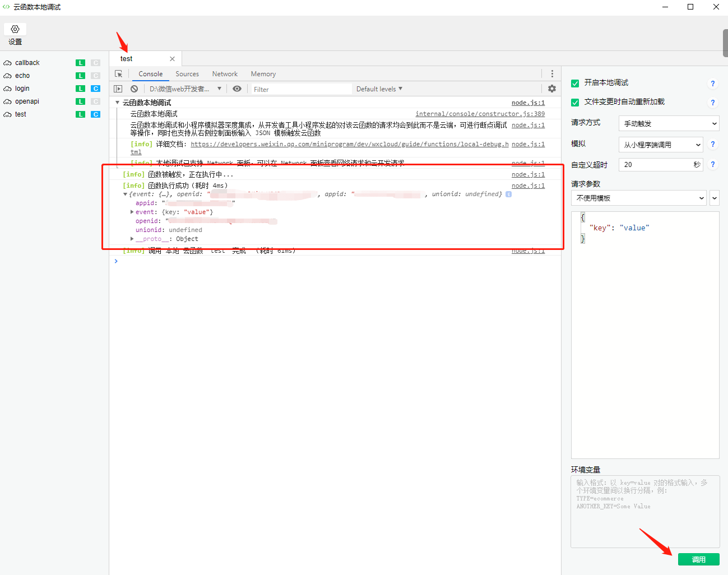The width and height of the screenshot is (728, 575).
Task: Click the inspect element cursor icon
Action: (x=118, y=74)
